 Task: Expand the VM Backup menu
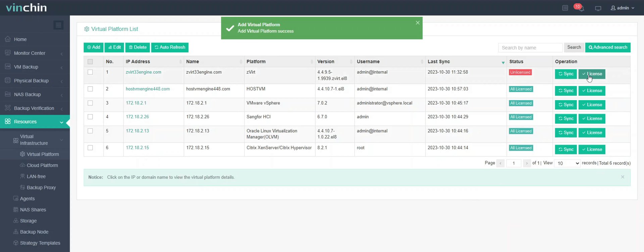(x=62, y=68)
